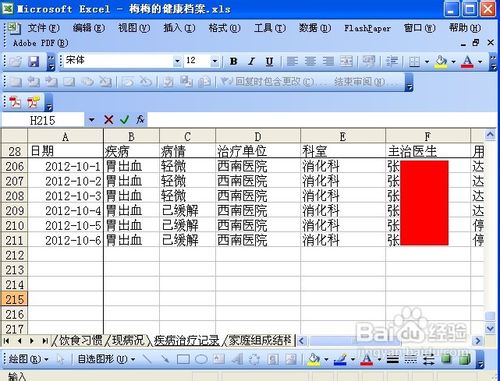
Task: Open the 插入(I) menu
Action: [x=179, y=28]
